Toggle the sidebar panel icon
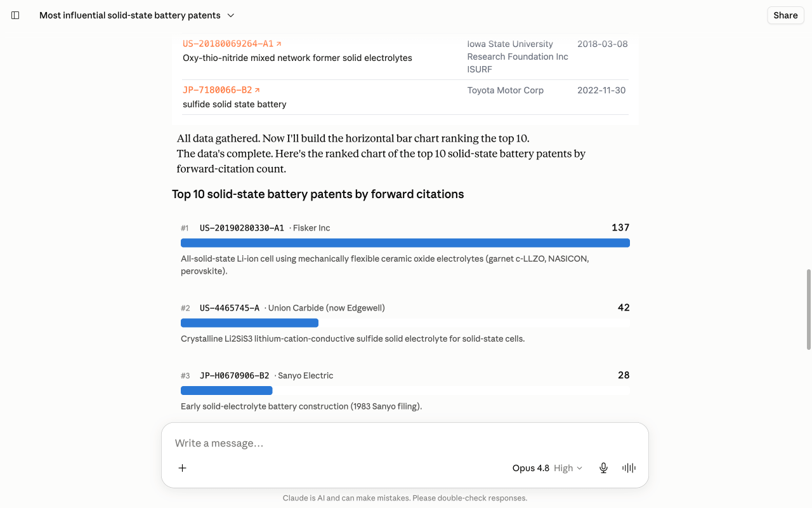The image size is (812, 508). coord(15,15)
